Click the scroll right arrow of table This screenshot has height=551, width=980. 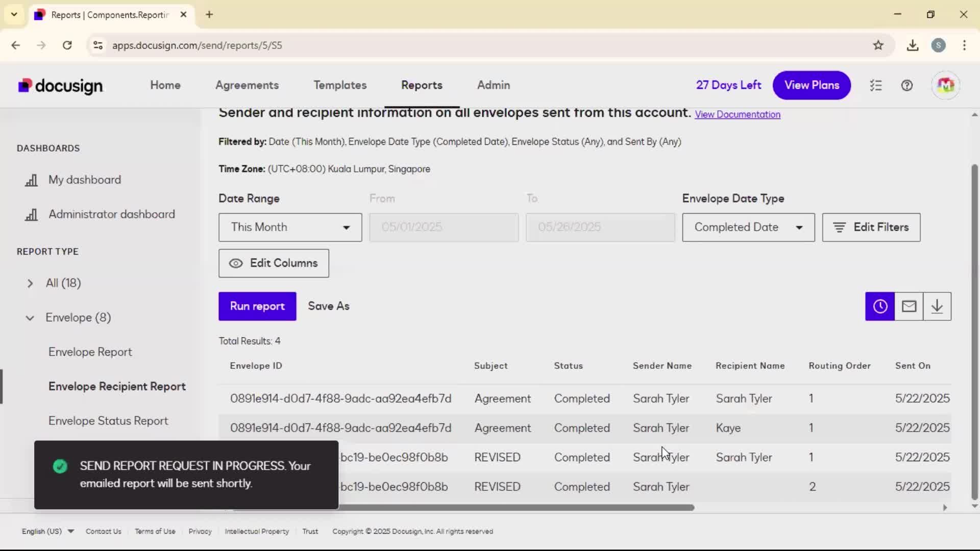pyautogui.click(x=945, y=508)
